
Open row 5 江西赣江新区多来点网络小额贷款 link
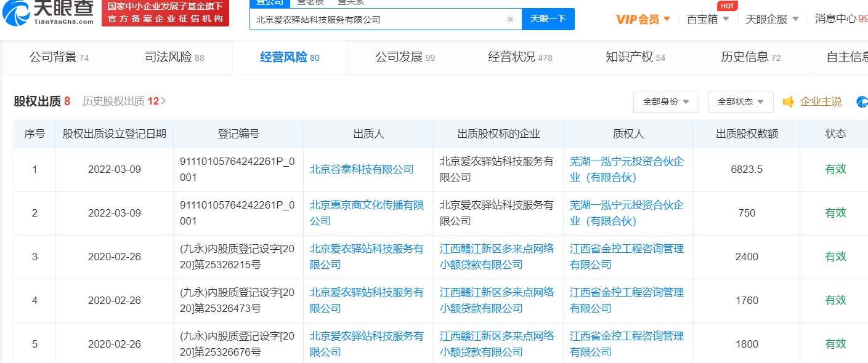(x=497, y=344)
